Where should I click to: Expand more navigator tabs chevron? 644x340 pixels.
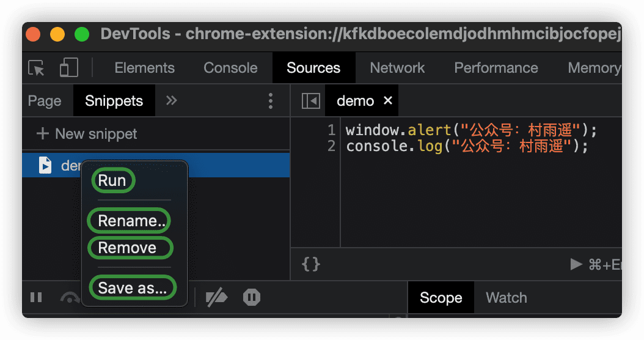[172, 101]
